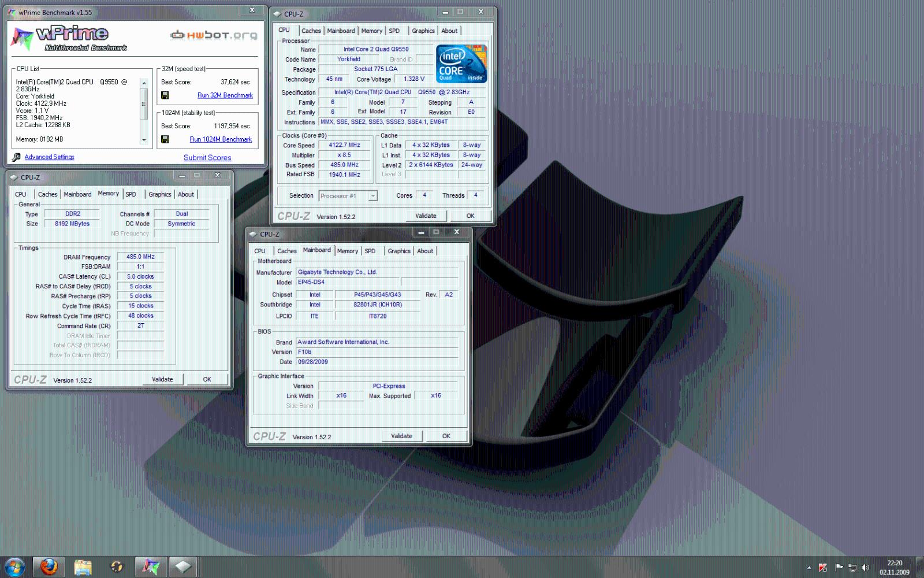Click the Action Center flag tray icon
Image resolution: width=924 pixels, height=578 pixels.
point(839,568)
